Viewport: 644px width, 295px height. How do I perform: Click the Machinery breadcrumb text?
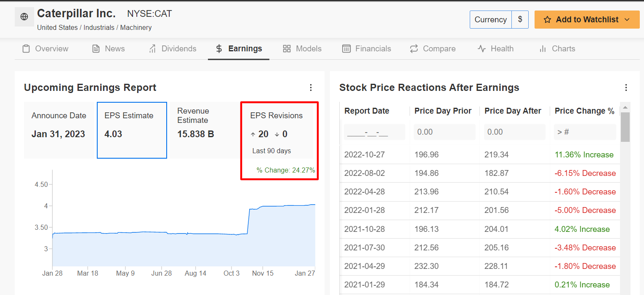coord(136,28)
